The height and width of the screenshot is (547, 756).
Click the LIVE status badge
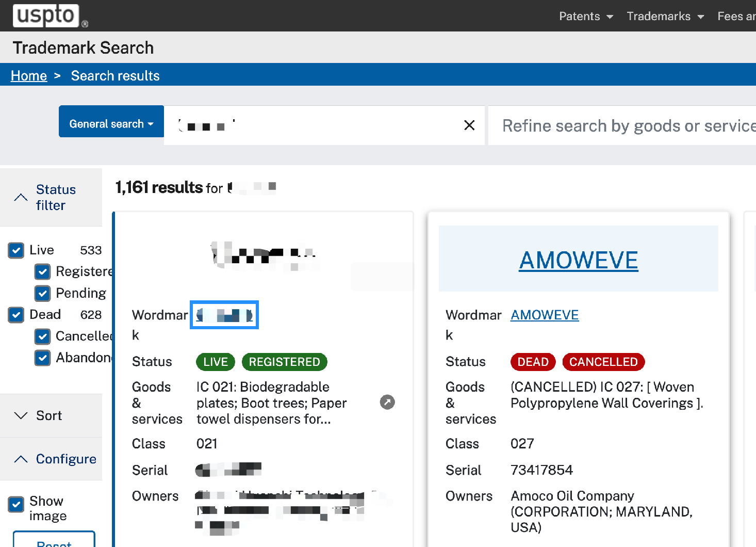click(216, 362)
